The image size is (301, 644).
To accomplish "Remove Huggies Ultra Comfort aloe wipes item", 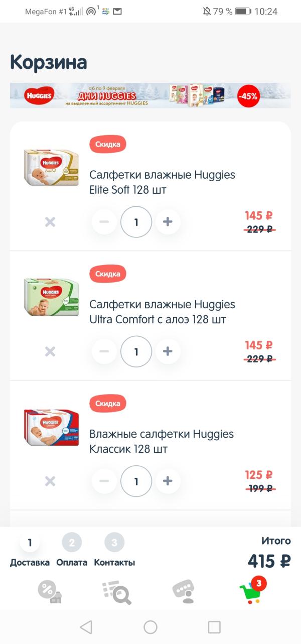I will click(x=50, y=351).
